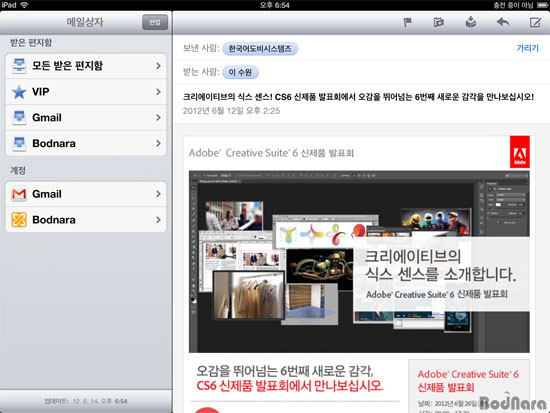Expand the VIP row chevron

click(x=158, y=92)
